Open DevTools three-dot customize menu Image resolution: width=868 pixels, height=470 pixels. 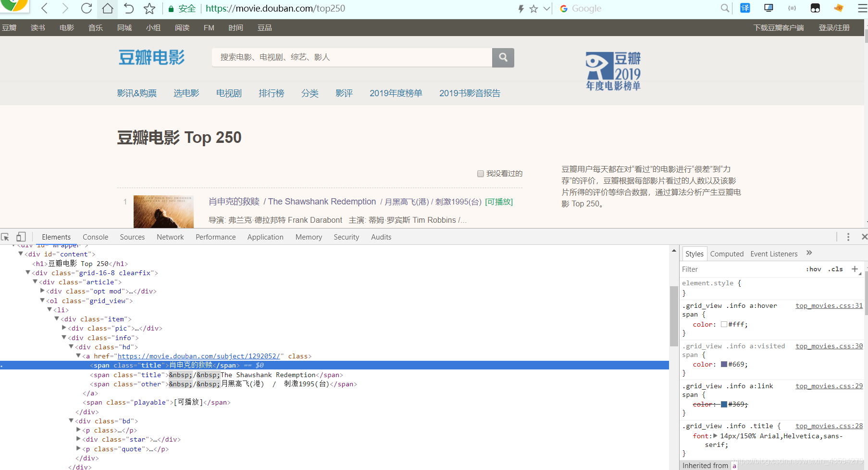point(848,237)
